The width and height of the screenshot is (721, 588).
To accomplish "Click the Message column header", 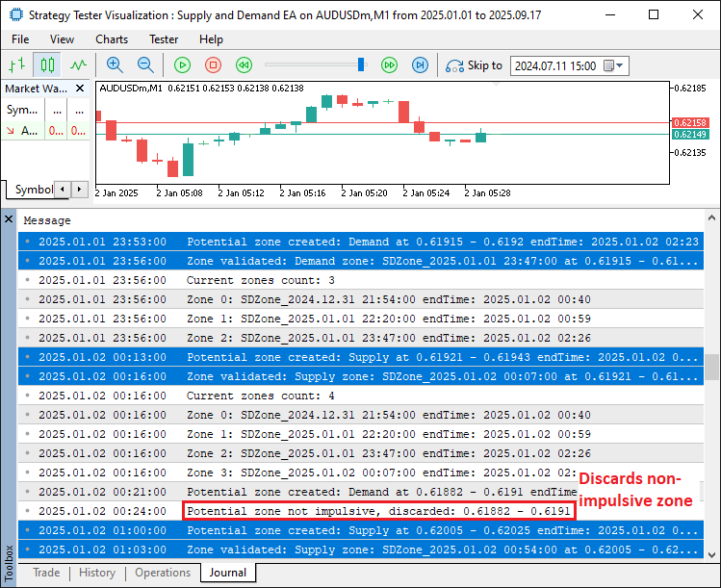I will click(47, 220).
